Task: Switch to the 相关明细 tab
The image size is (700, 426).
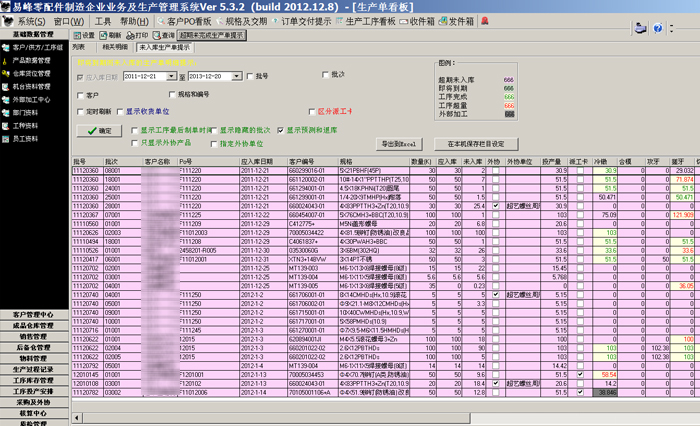Action: click(115, 47)
